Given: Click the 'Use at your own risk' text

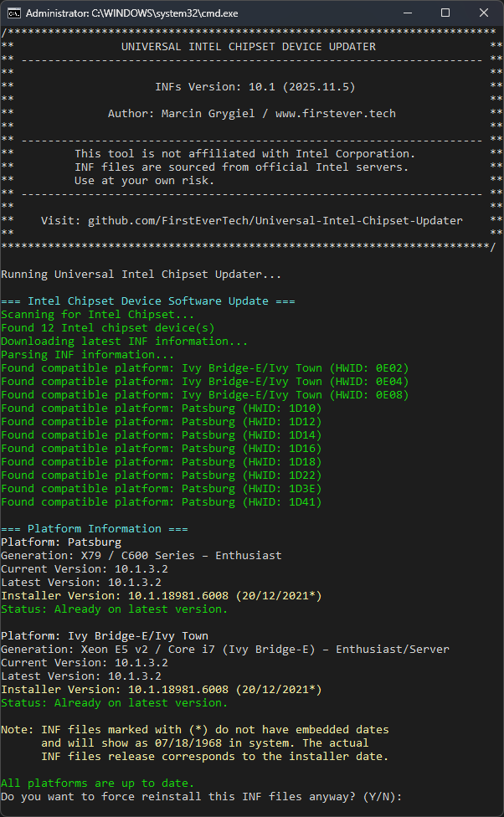Looking at the screenshot, I should [x=144, y=180].
